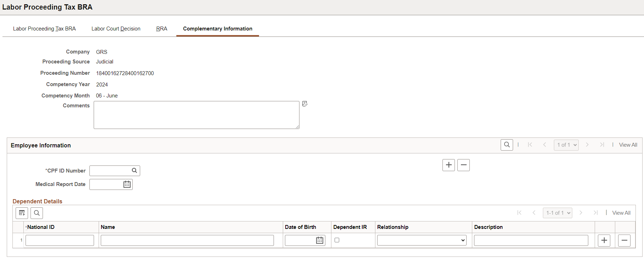This screenshot has width=644, height=259.
Task: Go to previous page in Dependent Details
Action: (x=534, y=213)
